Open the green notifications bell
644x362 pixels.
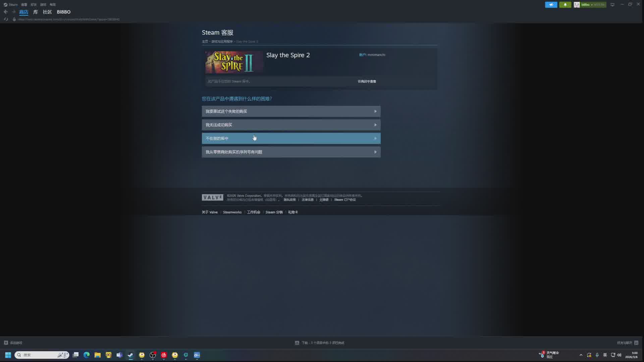tap(565, 5)
